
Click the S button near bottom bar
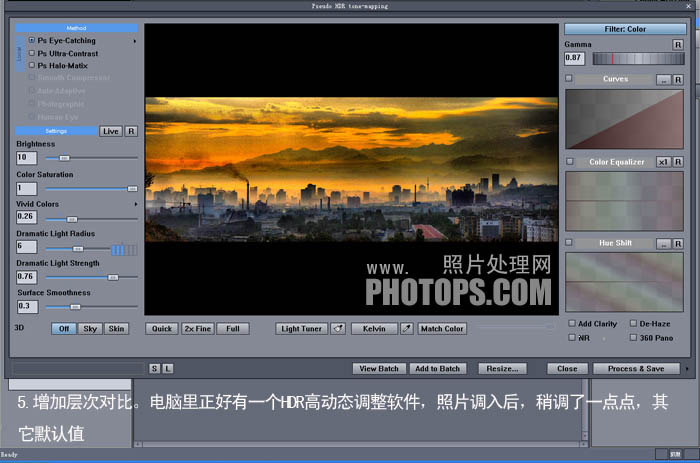154,368
